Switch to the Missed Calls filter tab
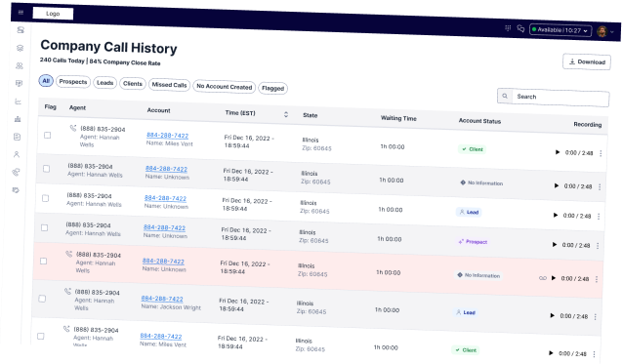Viewport: 622px width, 364px height. tap(169, 85)
